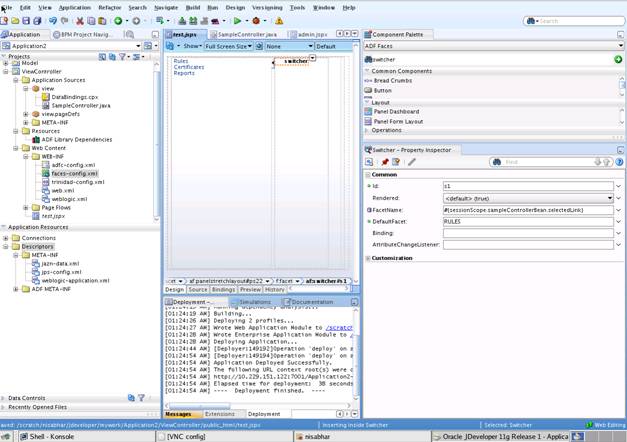Screen dimensions: 627x442
Task: Select faces-config.xml in the project tree
Action: 75,174
